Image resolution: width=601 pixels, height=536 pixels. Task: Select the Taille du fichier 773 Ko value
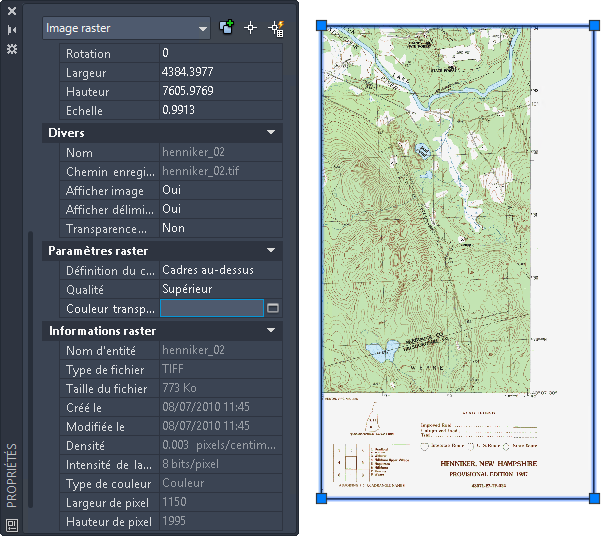tap(221, 388)
